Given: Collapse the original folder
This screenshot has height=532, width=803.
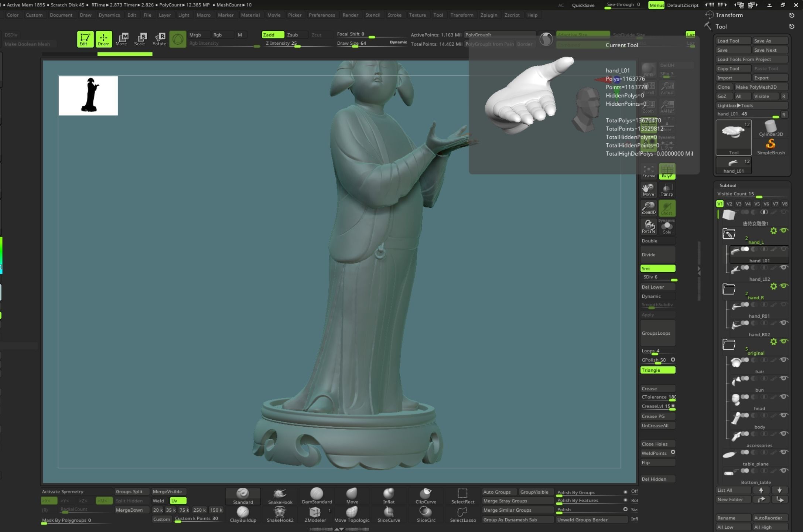Looking at the screenshot, I should pyautogui.click(x=729, y=345).
